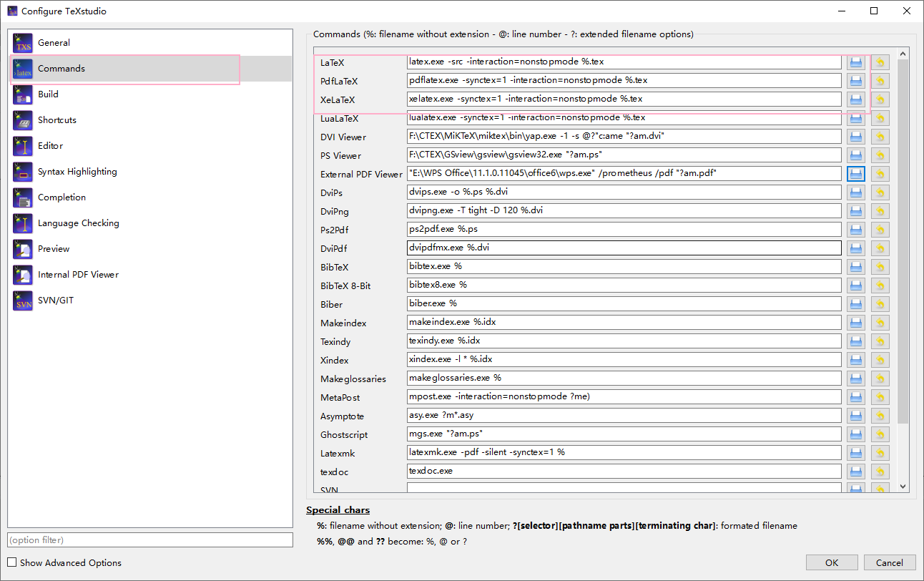Reset the DVI Viewer command
The width and height of the screenshot is (924, 581).
(x=880, y=137)
